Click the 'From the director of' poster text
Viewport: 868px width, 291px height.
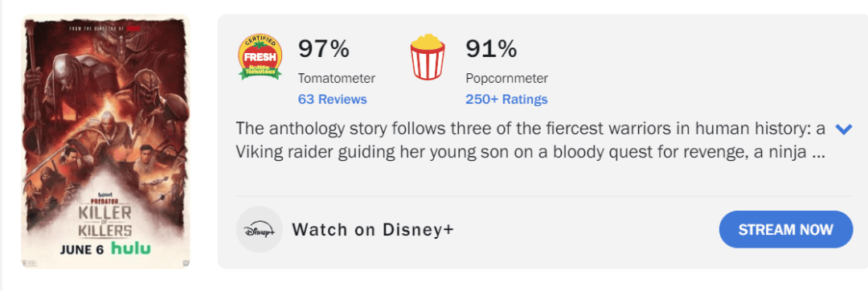click(x=96, y=27)
